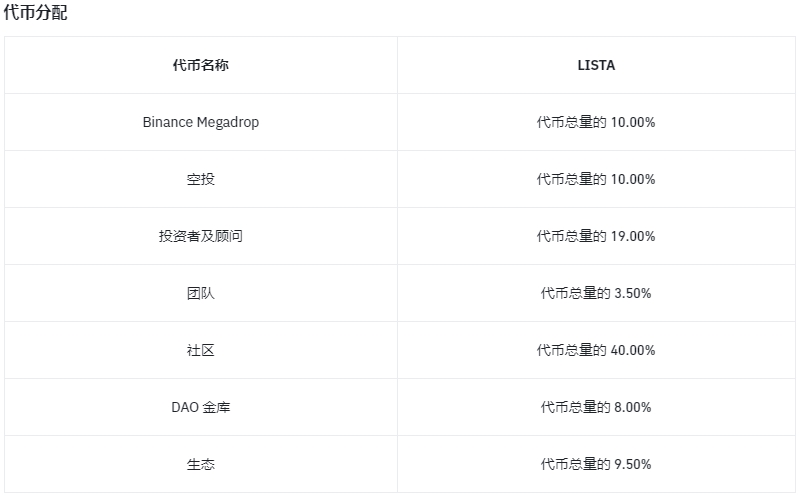799x498 pixels.
Task: Click the 社区 row label
Action: pos(200,350)
